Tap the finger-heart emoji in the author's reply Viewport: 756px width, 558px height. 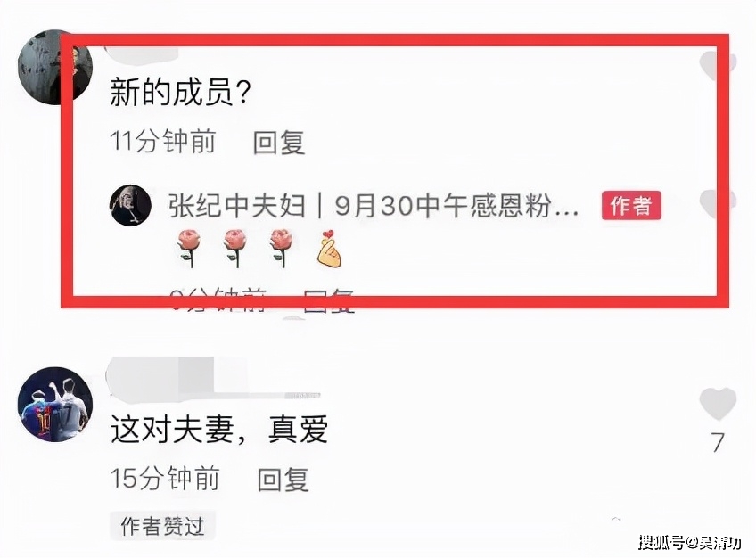[x=329, y=248]
